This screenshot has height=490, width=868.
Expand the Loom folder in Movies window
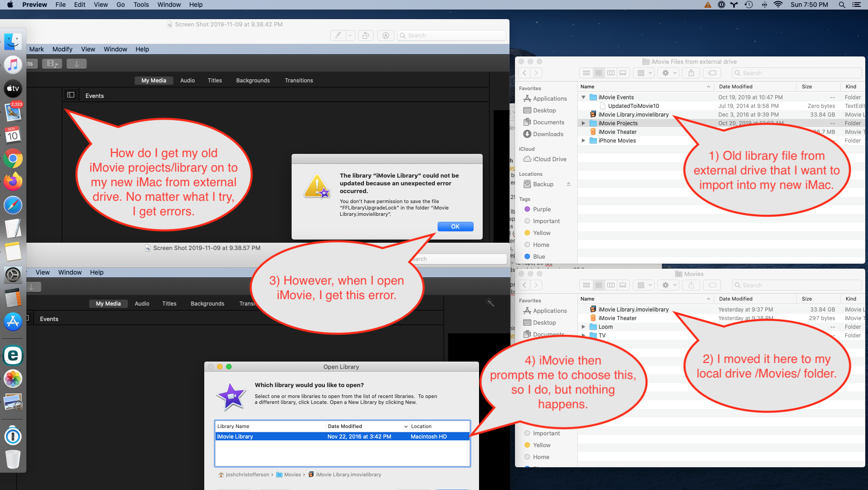[x=584, y=327]
